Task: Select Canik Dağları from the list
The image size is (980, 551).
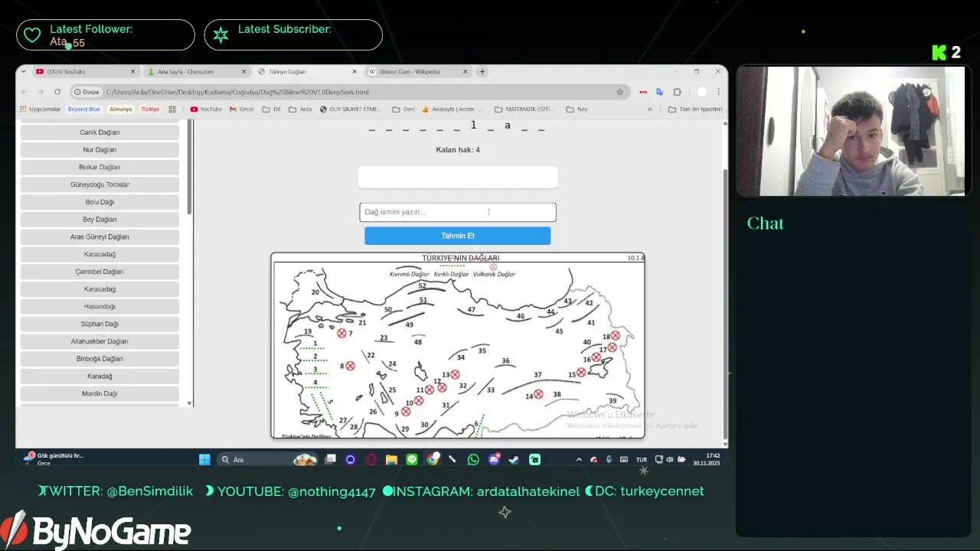Action: 100,132
